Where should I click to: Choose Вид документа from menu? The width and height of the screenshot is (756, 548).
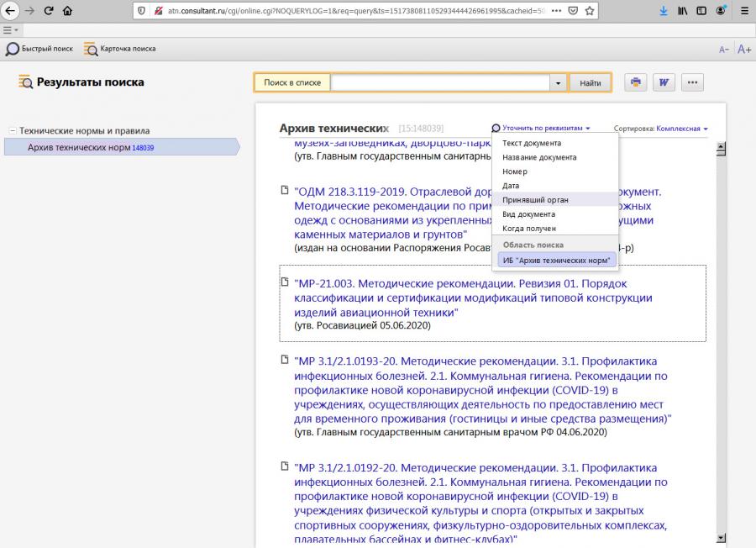coord(528,213)
